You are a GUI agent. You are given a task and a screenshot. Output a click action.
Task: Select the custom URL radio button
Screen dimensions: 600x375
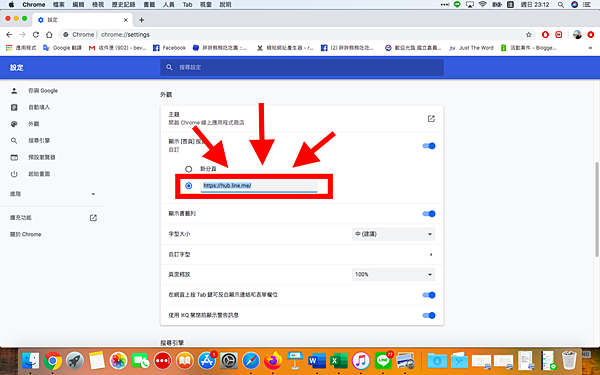tap(189, 186)
